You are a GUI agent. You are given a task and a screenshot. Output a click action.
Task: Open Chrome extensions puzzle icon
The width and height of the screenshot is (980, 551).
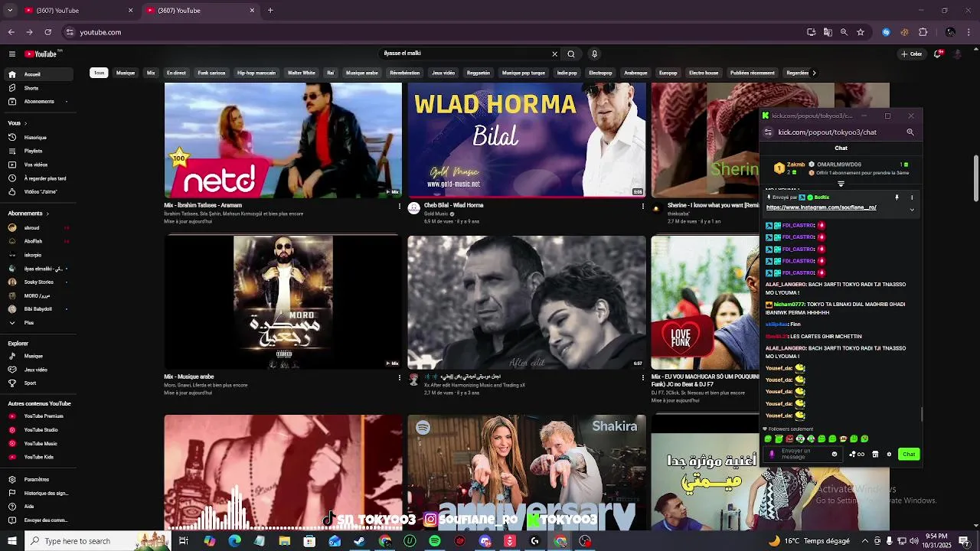pos(923,32)
